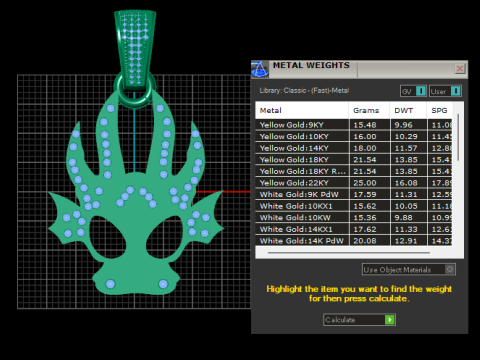Click the 20.08 grams value
The image size is (480, 360).
(x=365, y=241)
